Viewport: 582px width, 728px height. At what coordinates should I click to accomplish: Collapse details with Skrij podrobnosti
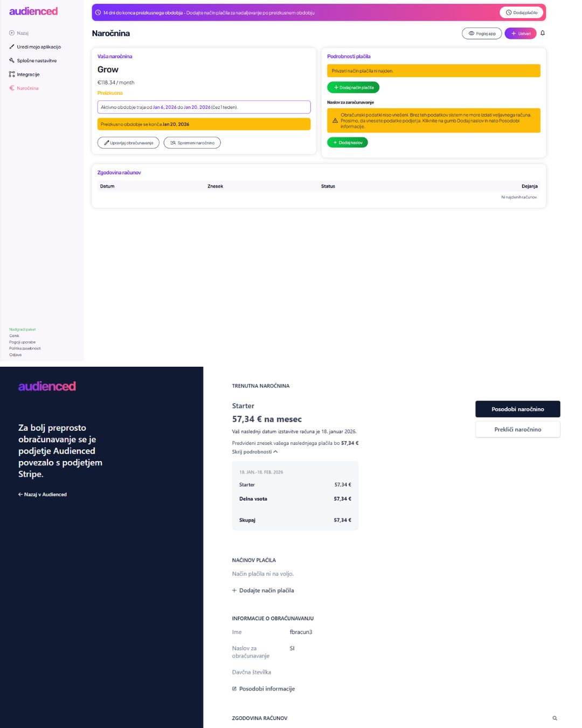[x=254, y=452]
